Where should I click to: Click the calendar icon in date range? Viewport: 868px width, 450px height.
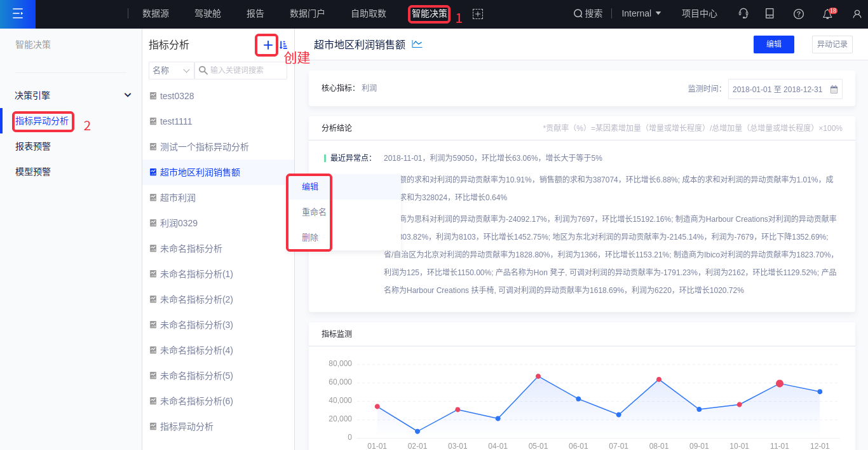834,90
